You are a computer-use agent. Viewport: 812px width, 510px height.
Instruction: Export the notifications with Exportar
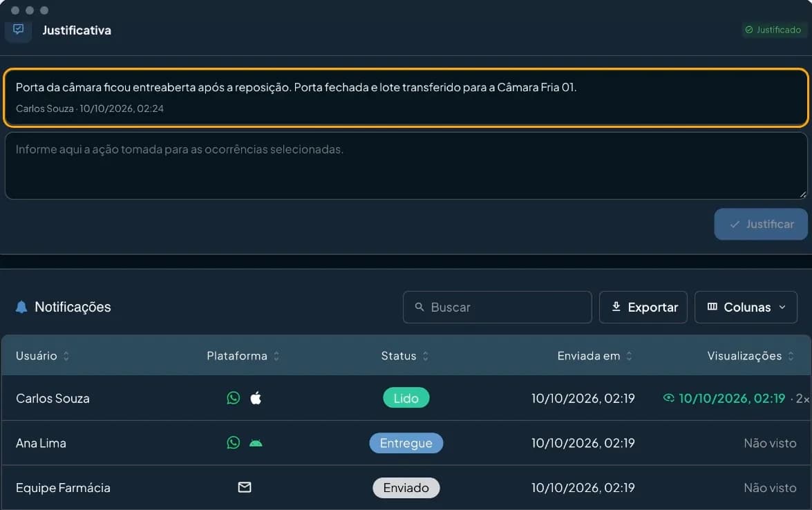pyautogui.click(x=643, y=307)
